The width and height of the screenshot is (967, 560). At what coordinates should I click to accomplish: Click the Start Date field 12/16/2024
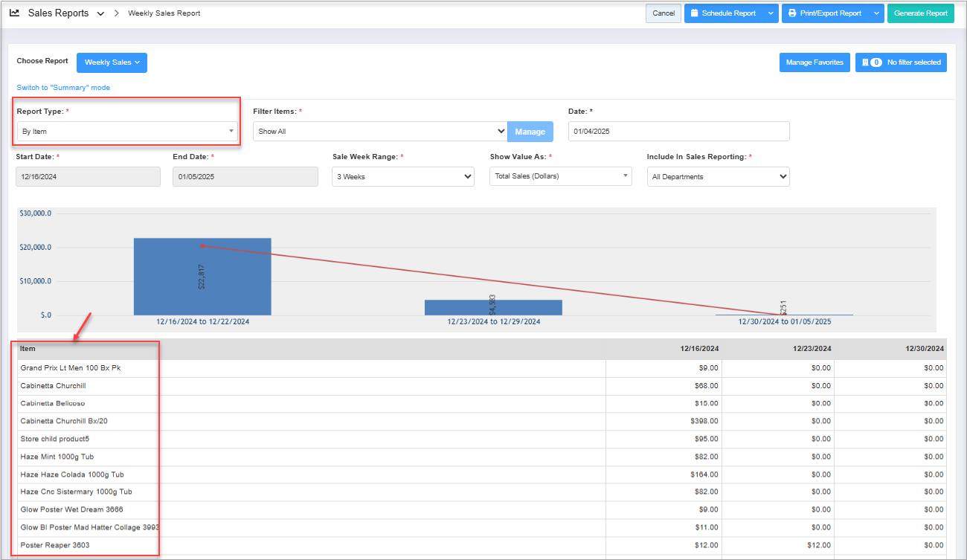tap(88, 177)
